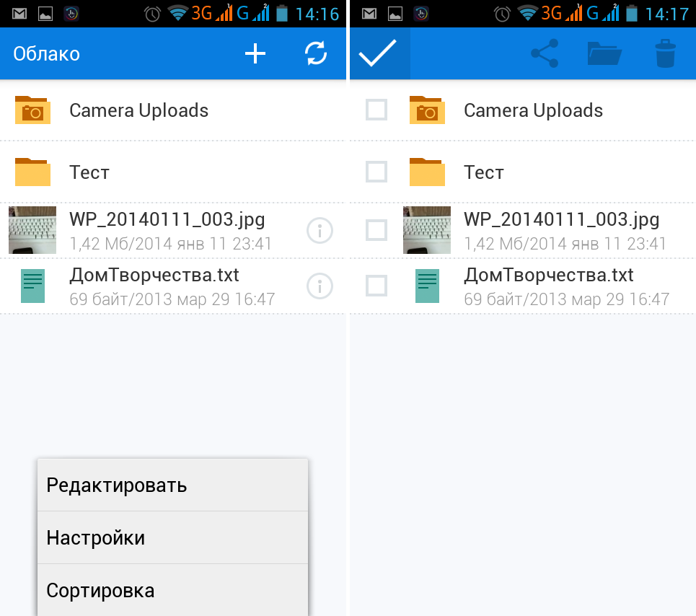Tap the text document icon in right screen
Viewport: 696px width, 616px height.
click(427, 286)
